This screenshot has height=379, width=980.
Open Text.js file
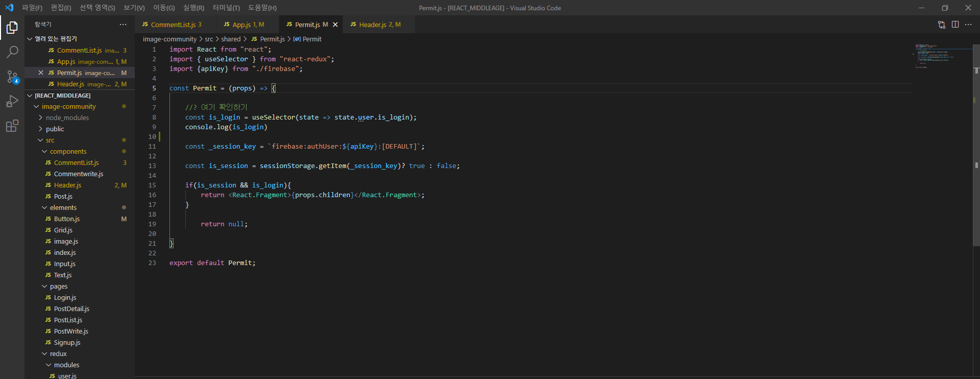click(80, 275)
